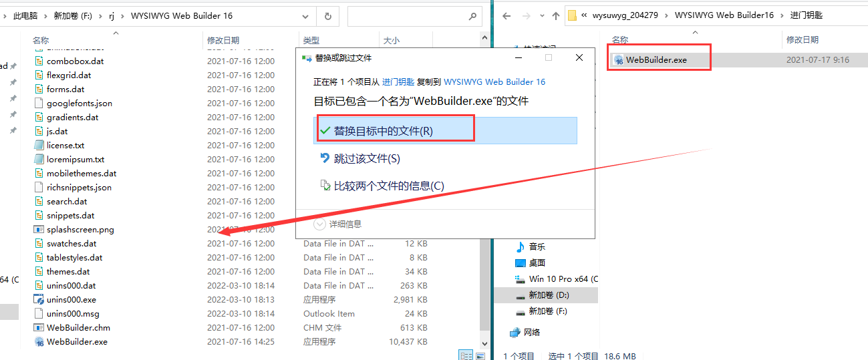The image size is (868, 360).
Task: Select snippets.dat in the file list
Action: (70, 215)
